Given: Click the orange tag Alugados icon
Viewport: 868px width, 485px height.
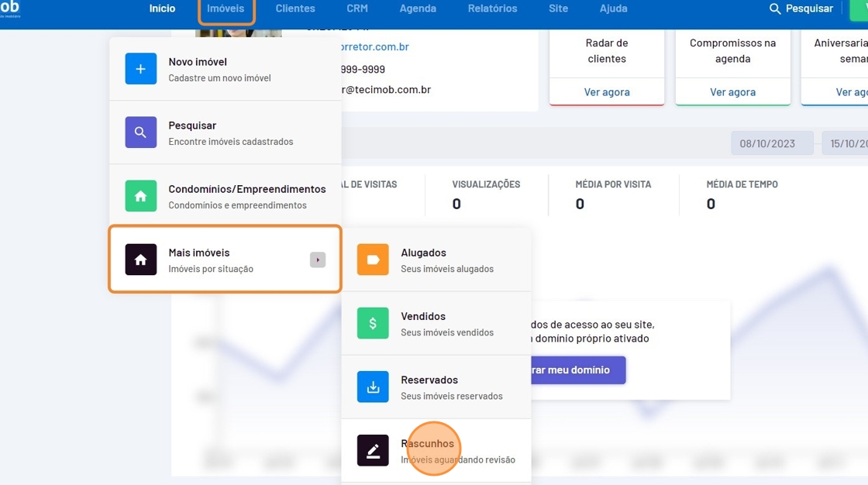Looking at the screenshot, I should coord(373,260).
